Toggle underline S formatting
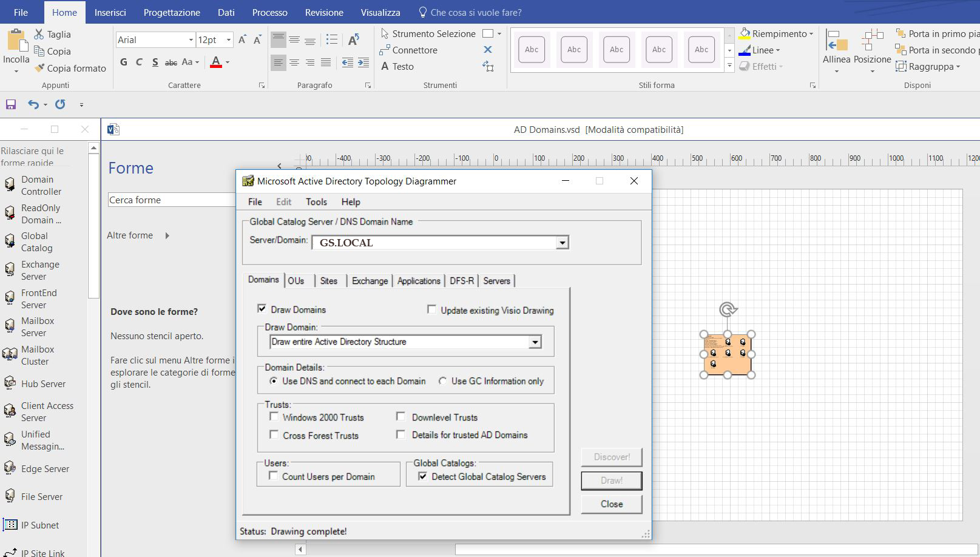 click(x=155, y=62)
